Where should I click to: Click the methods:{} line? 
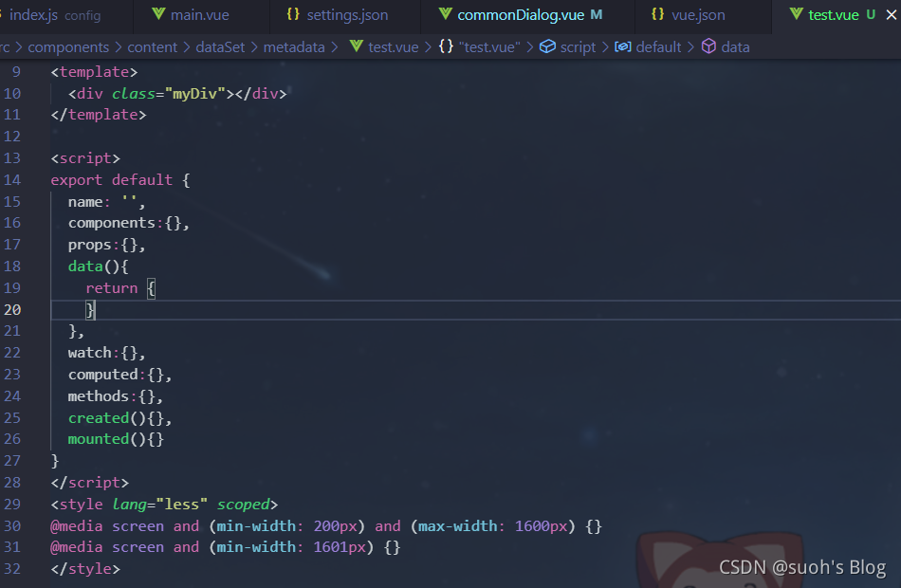[116, 396]
